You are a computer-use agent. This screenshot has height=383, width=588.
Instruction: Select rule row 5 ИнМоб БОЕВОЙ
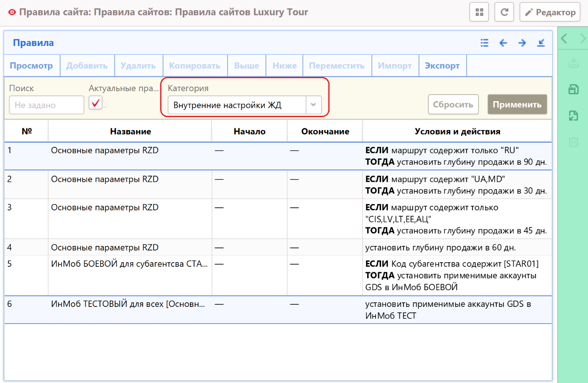point(129,264)
